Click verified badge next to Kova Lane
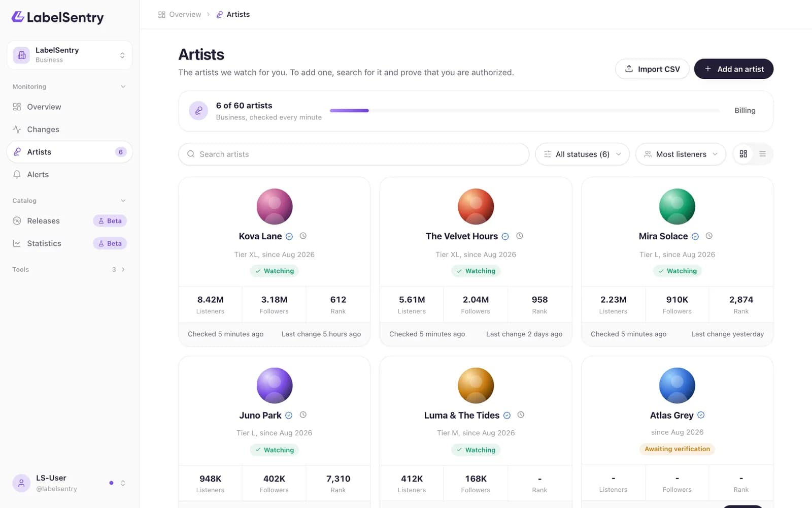The width and height of the screenshot is (812, 508). coord(289,236)
